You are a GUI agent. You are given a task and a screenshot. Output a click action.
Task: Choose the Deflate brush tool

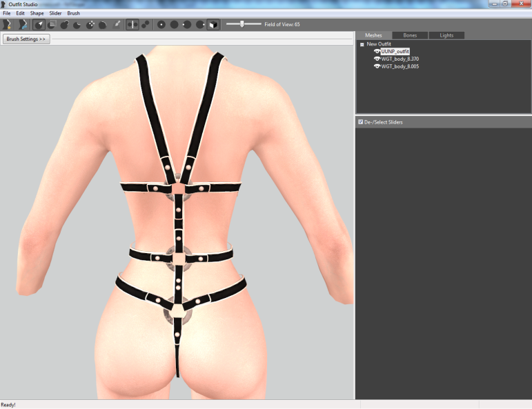tap(77, 24)
